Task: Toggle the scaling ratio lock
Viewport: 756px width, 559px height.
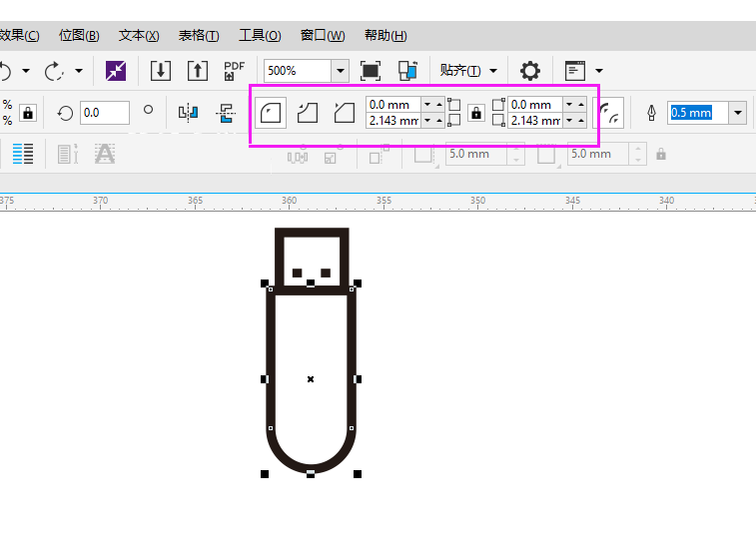Action: [27, 113]
